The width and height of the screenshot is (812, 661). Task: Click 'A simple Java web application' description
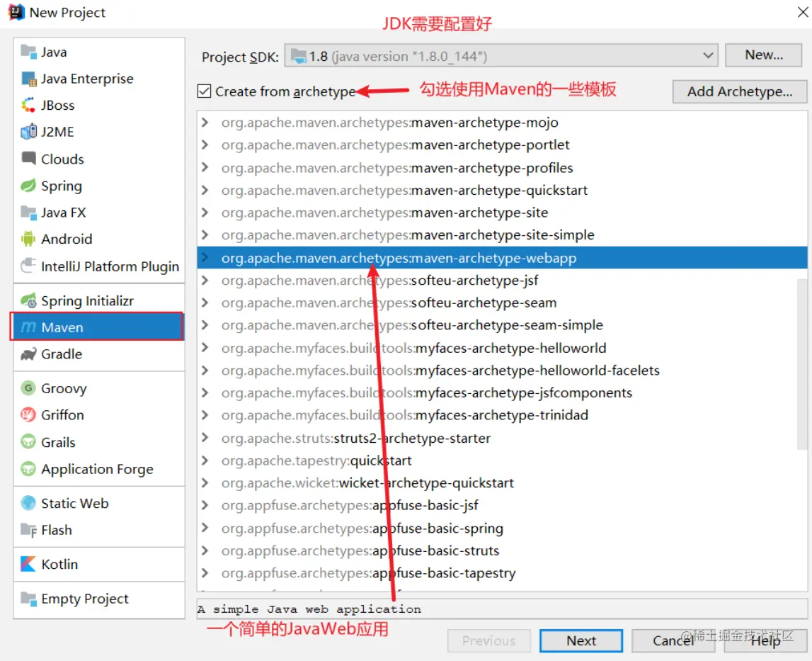[309, 609]
